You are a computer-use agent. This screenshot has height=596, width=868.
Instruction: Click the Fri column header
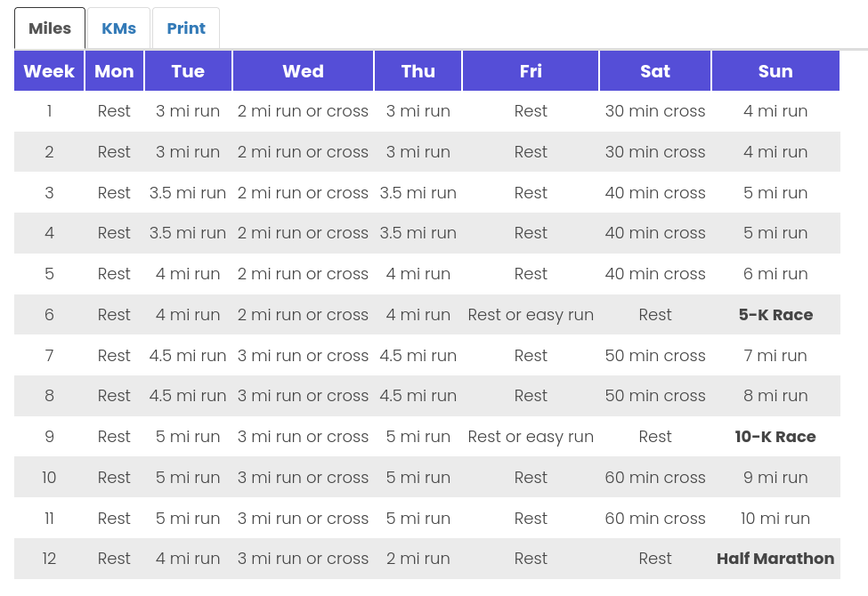point(531,71)
